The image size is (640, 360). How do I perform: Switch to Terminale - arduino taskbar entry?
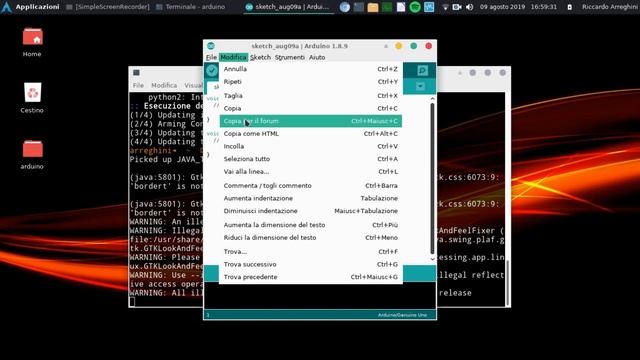pos(191,7)
